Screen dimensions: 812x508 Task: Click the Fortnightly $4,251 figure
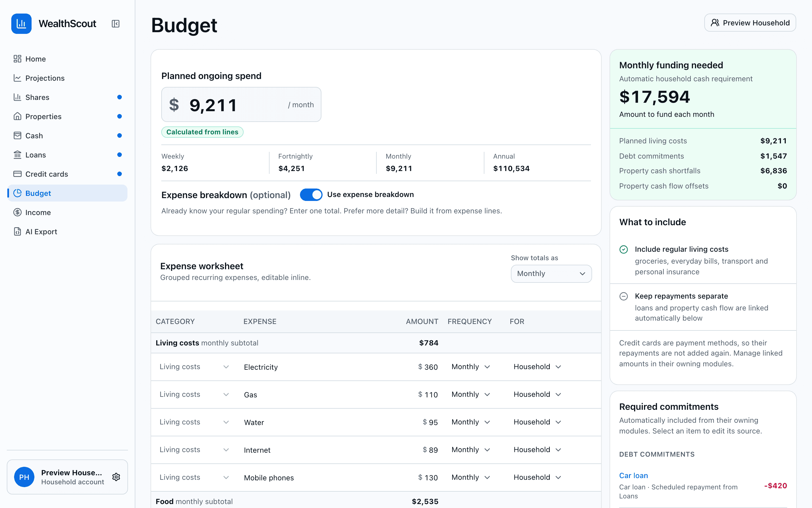292,168
